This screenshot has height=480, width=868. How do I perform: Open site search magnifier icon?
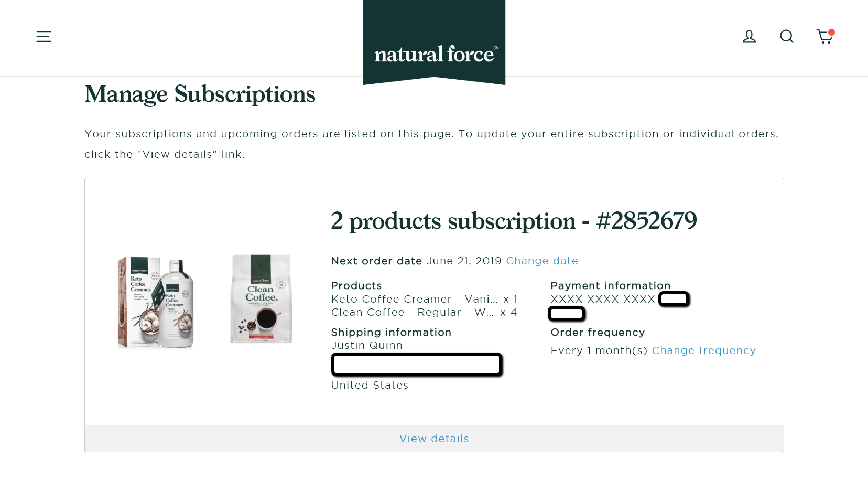click(786, 36)
